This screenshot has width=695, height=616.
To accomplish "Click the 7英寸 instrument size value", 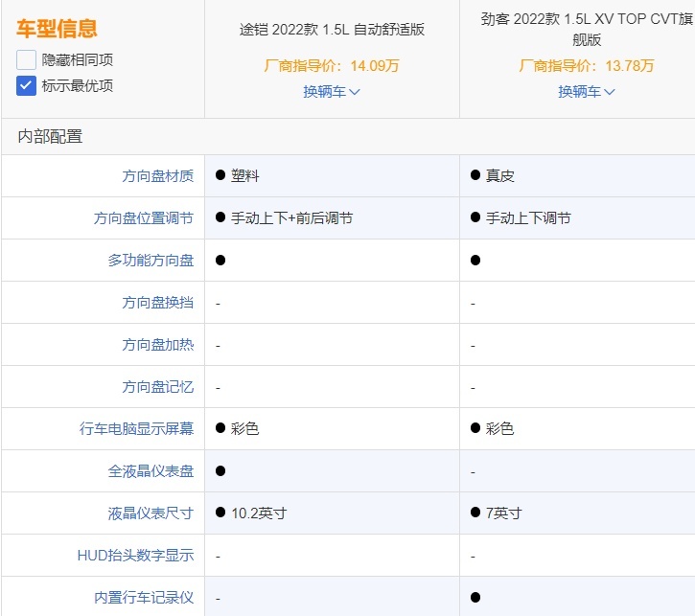I will 503,513.
